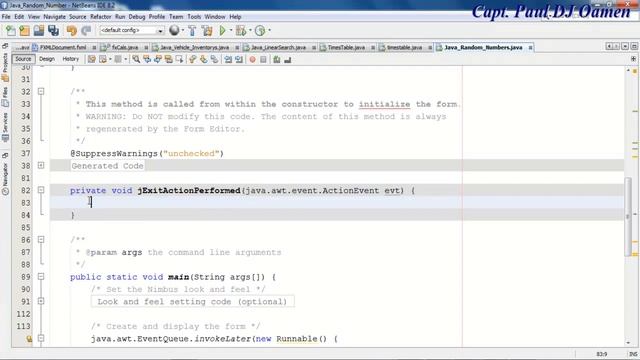Image resolution: width=640 pixels, height=360 pixels.
Task: Close the Java_Random_Numbers.java tab
Action: pos(530,48)
